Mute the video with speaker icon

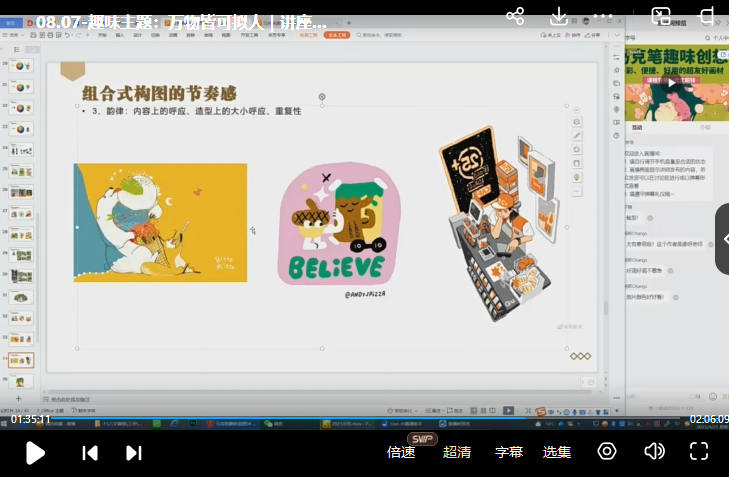pos(654,451)
